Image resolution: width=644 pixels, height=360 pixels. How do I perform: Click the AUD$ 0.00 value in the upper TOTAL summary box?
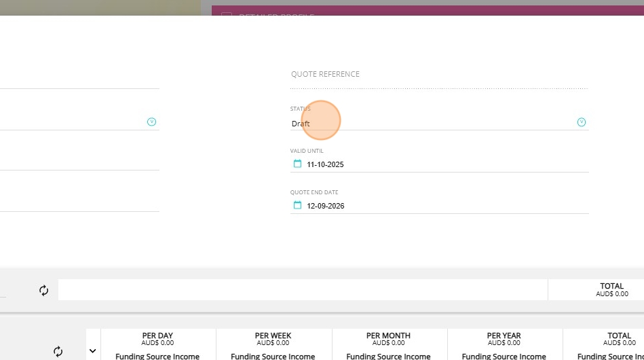coord(612,294)
